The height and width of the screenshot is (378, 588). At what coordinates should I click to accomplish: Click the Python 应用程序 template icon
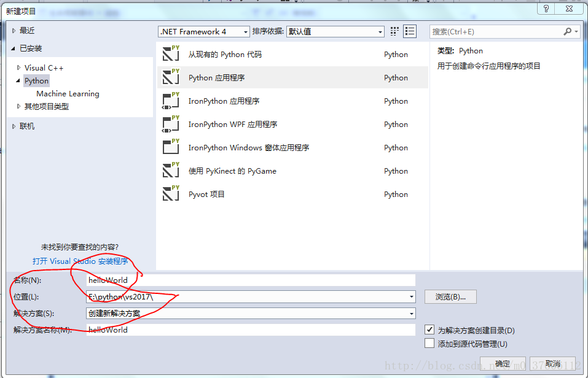pyautogui.click(x=171, y=77)
